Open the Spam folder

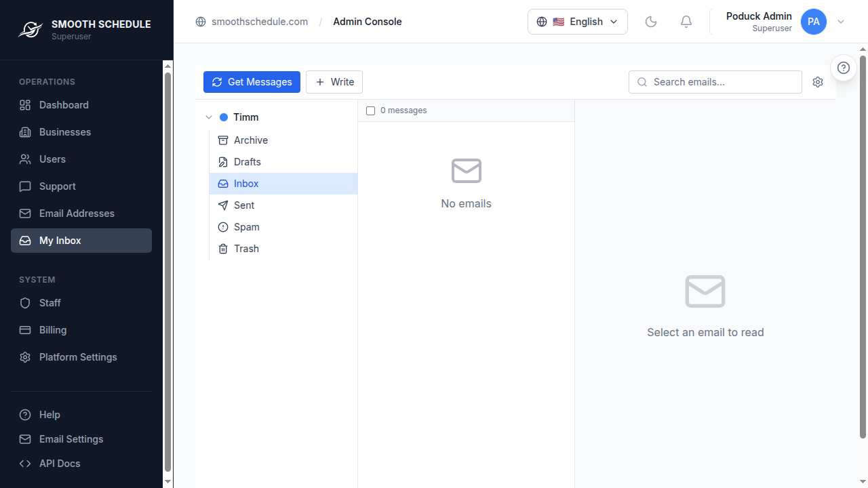[246, 227]
